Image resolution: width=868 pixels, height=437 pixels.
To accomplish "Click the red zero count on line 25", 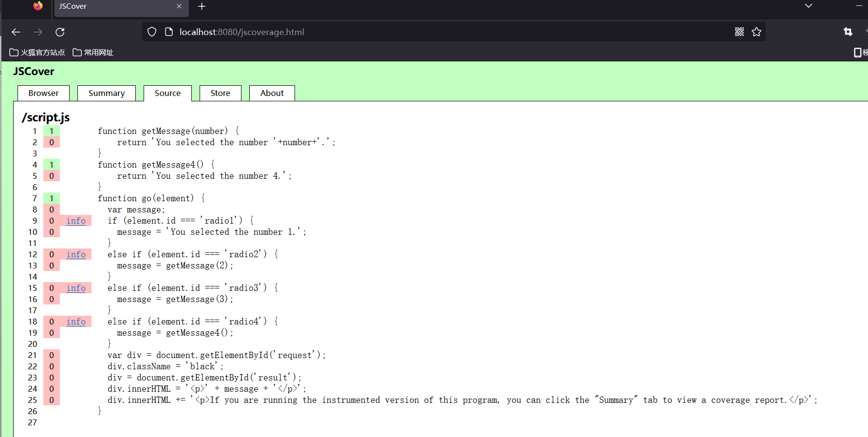I will [52, 400].
